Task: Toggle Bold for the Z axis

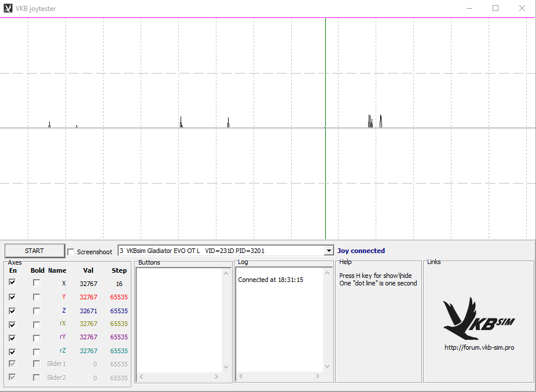Action: click(x=36, y=311)
